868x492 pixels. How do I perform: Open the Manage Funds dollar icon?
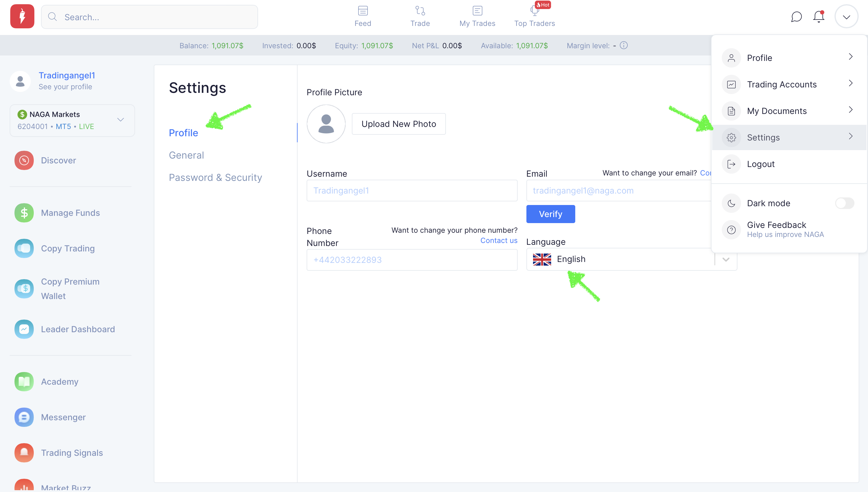pos(24,213)
